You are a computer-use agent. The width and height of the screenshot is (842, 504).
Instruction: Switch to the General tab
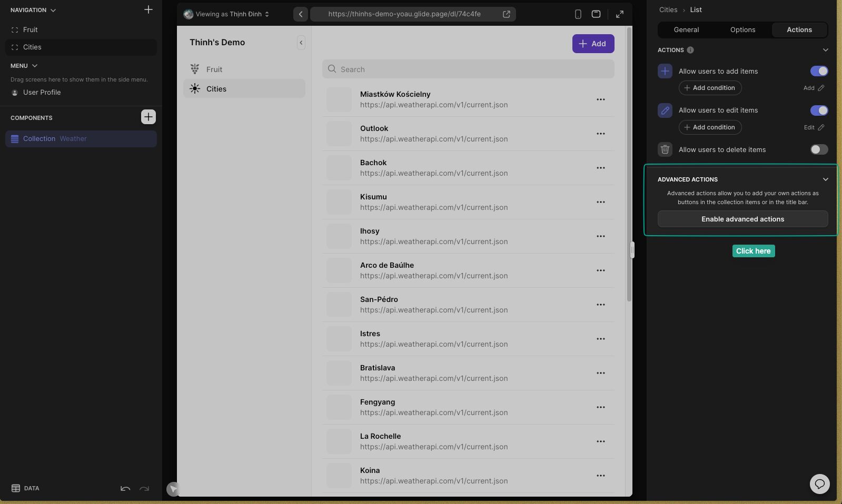coord(686,30)
